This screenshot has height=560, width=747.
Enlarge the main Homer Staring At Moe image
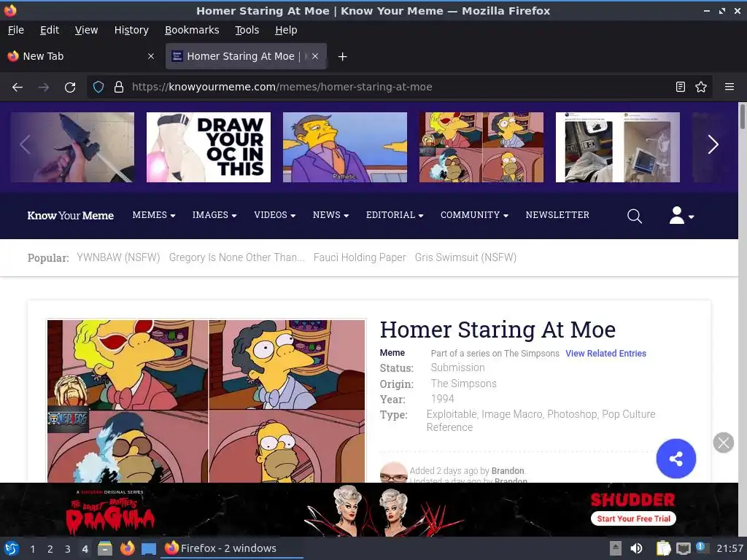[x=206, y=401]
